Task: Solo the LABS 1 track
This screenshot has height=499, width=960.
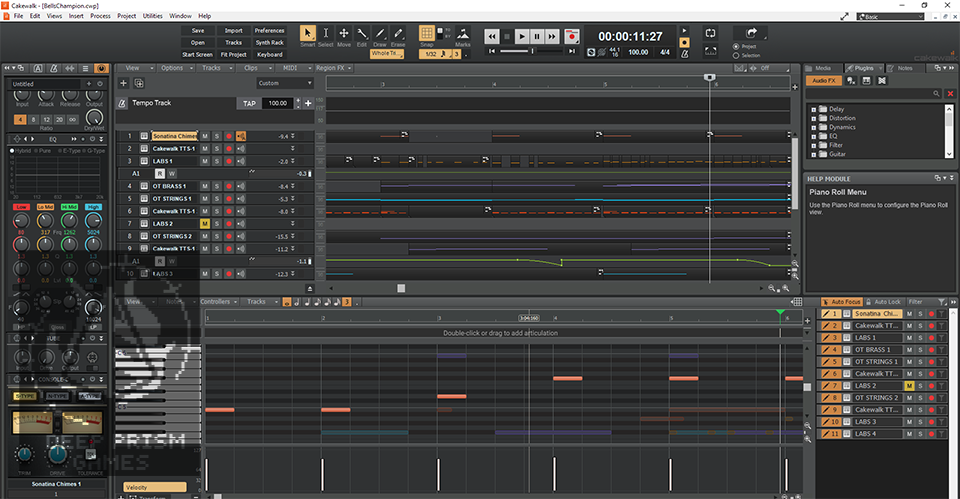Action: click(x=217, y=161)
